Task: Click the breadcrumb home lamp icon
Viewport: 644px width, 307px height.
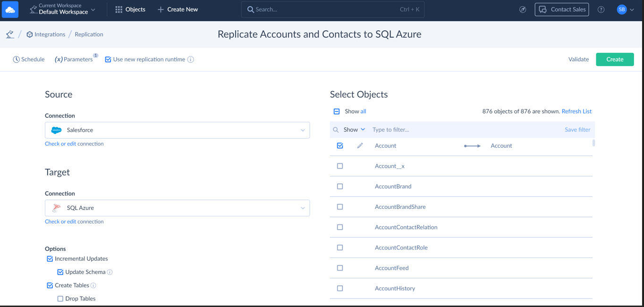Action: tap(10, 34)
